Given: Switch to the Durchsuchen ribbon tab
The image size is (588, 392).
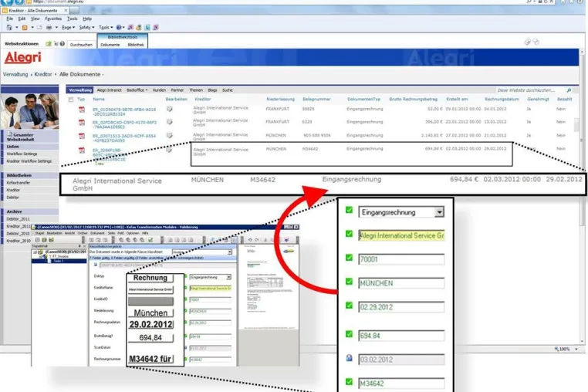Looking at the screenshot, I should click(x=81, y=45).
